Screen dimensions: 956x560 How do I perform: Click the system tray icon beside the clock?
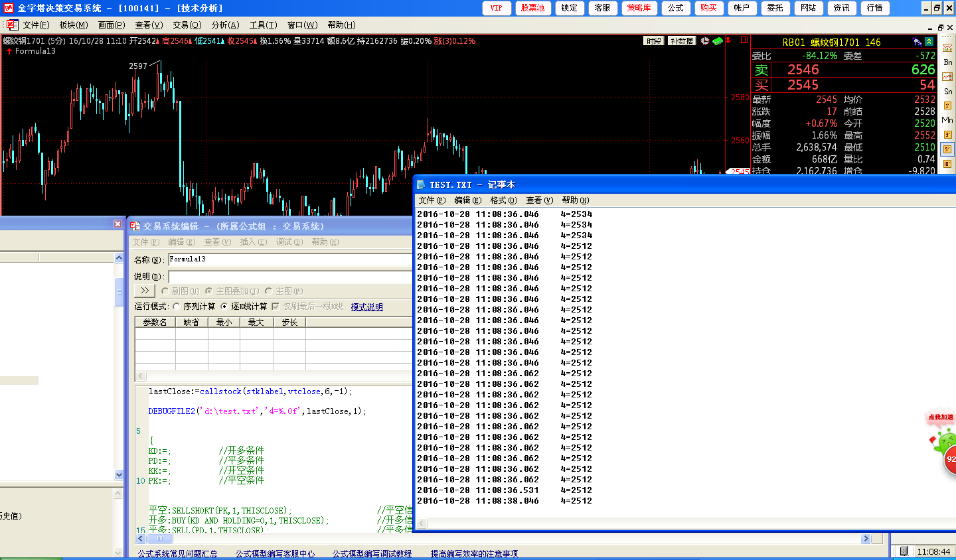point(904,551)
